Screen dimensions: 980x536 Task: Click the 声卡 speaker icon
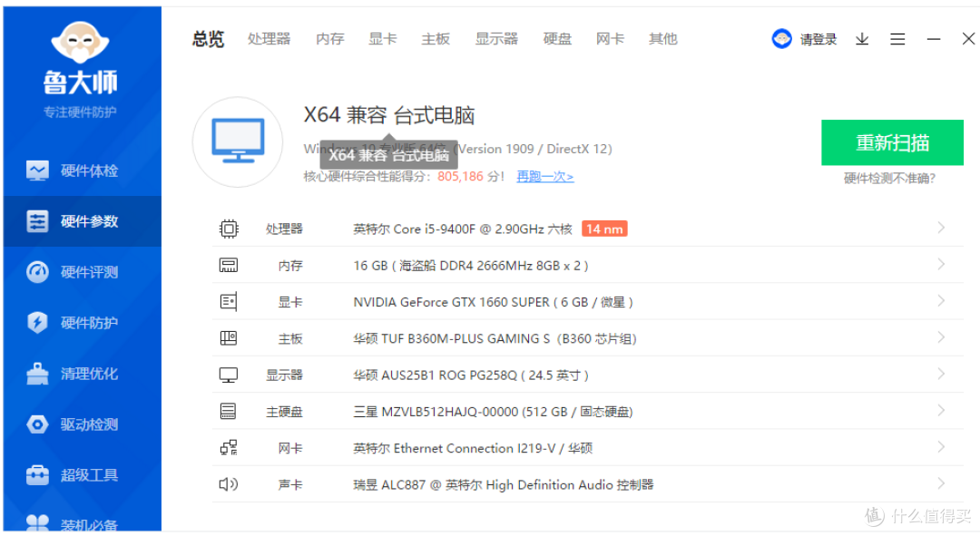point(229,484)
